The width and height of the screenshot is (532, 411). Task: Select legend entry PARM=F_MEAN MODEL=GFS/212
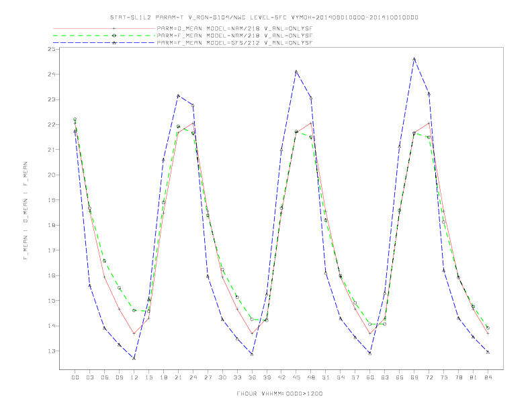pyautogui.click(x=234, y=43)
